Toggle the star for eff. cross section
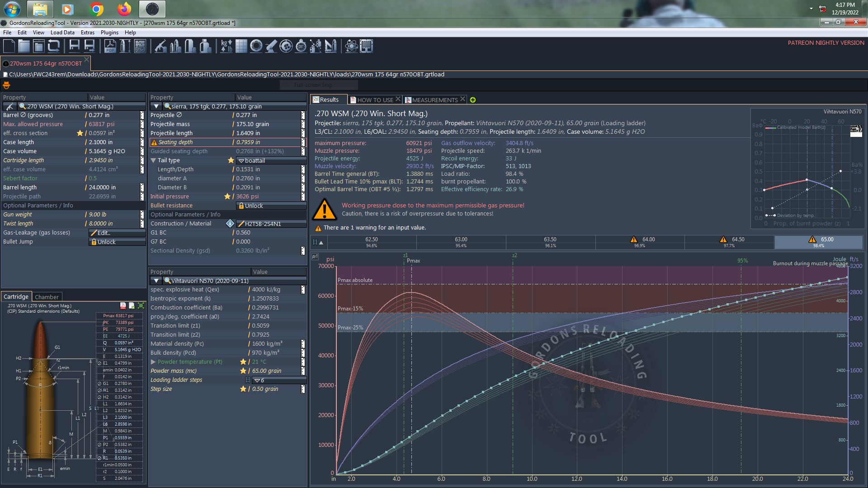 click(80, 133)
